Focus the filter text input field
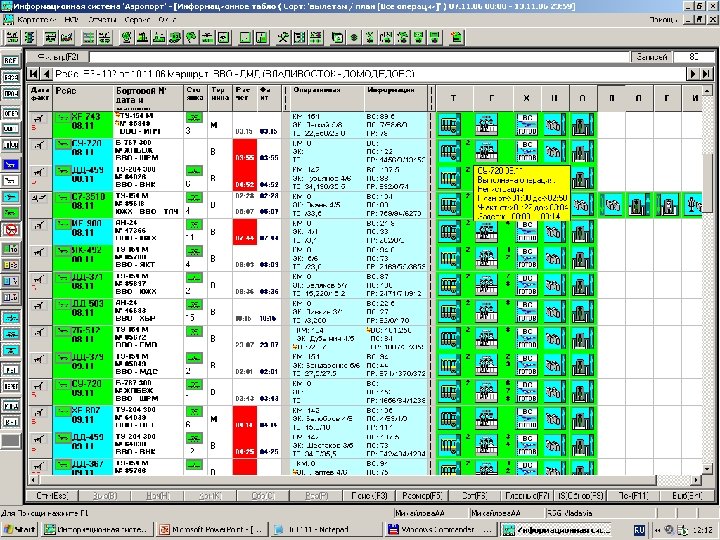720x540 pixels. 360,57
